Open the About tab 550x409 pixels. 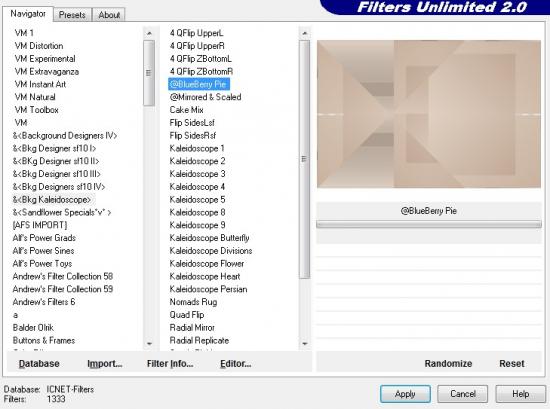pyautogui.click(x=109, y=15)
